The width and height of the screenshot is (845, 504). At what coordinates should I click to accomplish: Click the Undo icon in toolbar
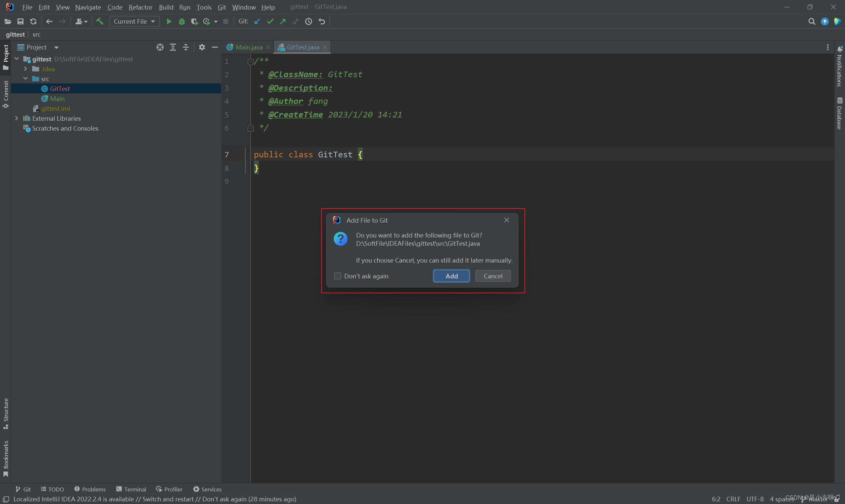point(322,21)
